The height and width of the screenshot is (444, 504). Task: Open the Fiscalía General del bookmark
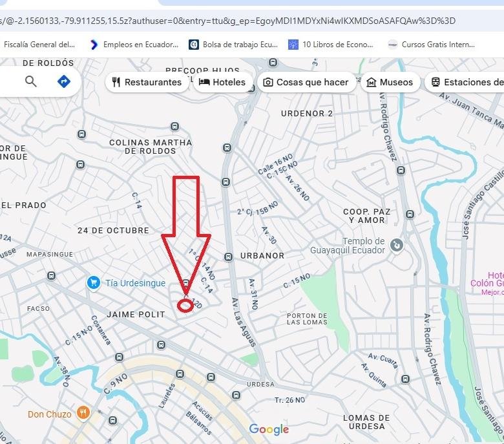click(x=39, y=45)
